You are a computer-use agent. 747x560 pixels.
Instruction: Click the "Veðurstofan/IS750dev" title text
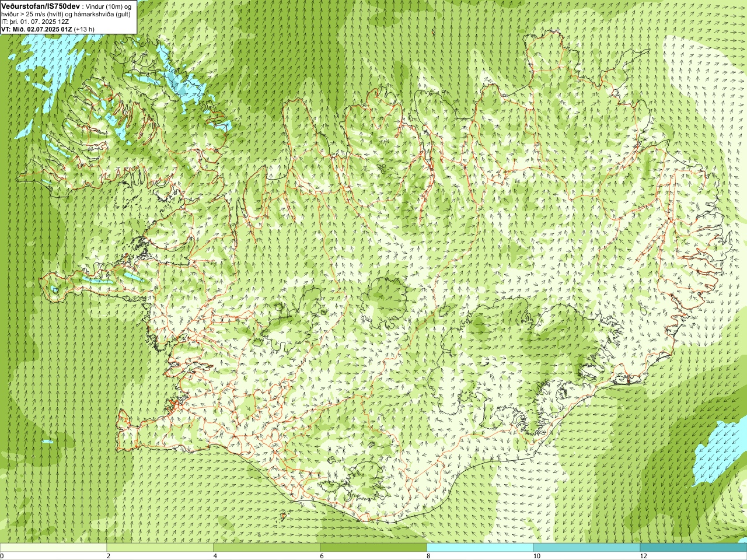point(41,5)
